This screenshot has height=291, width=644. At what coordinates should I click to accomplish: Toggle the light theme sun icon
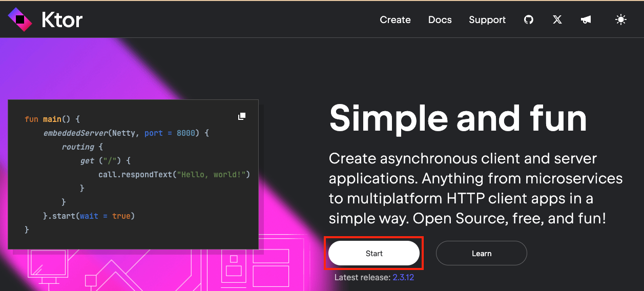(621, 19)
